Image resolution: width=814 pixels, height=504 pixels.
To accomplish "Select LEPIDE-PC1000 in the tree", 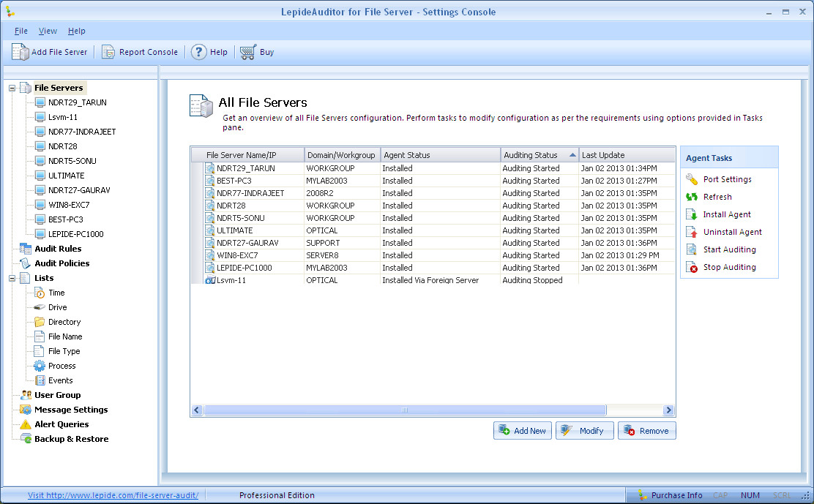I will click(x=76, y=234).
